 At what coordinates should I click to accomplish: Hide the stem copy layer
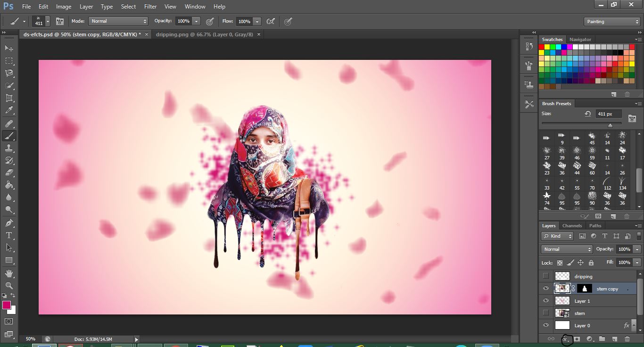pyautogui.click(x=546, y=289)
